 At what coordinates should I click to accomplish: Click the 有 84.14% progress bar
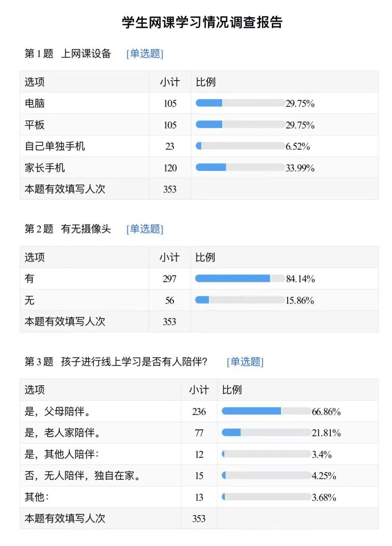[240, 278]
